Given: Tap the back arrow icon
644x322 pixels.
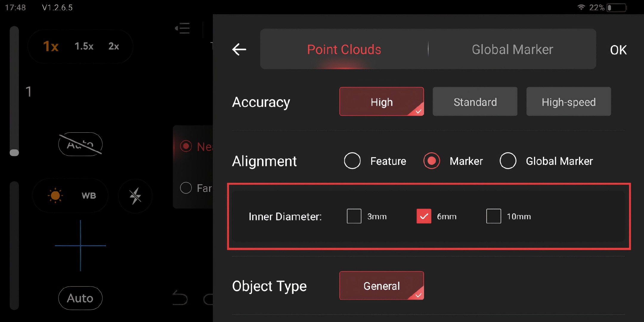Looking at the screenshot, I should point(239,49).
